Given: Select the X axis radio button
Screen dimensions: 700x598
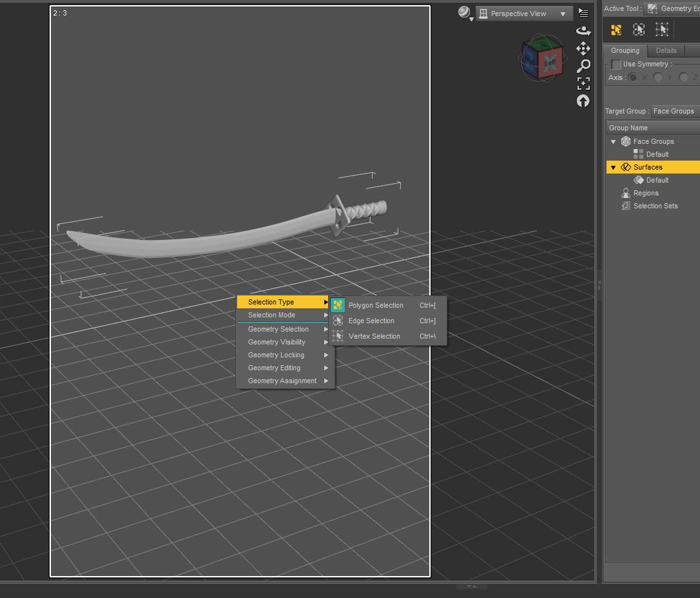Looking at the screenshot, I should pyautogui.click(x=632, y=78).
